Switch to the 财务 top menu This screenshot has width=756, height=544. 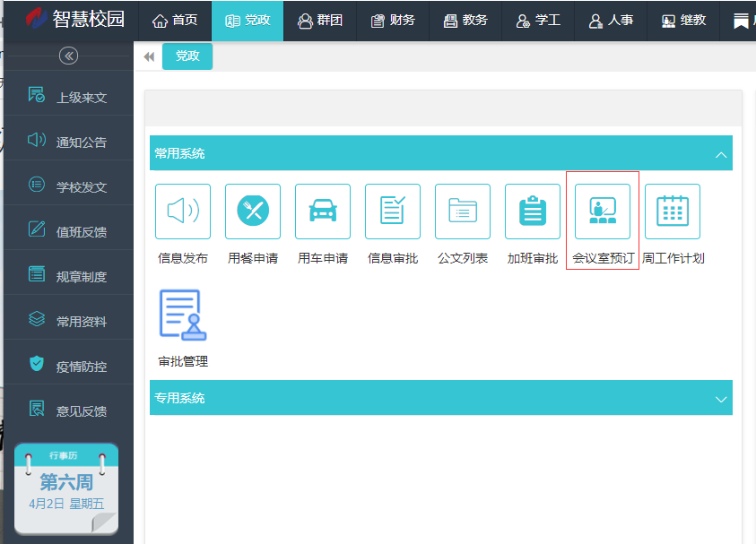(x=392, y=21)
